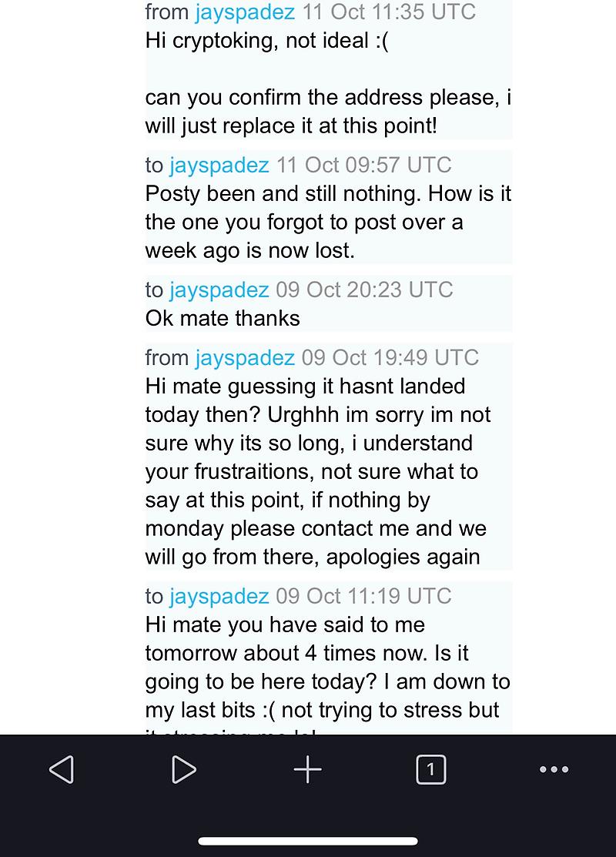Viewport: 616px width, 857px height.
Task: Tap jayspadez name in 11:19 message
Action: click(219, 596)
